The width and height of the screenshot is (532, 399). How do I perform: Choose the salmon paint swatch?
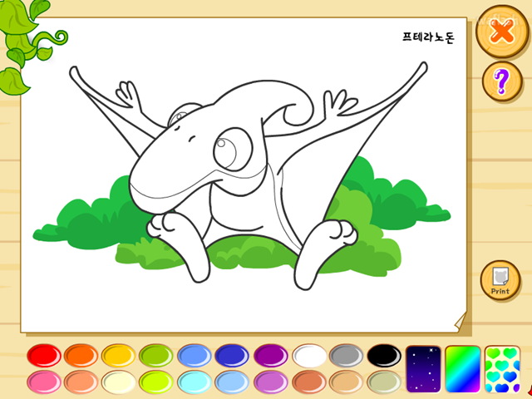coord(81,382)
